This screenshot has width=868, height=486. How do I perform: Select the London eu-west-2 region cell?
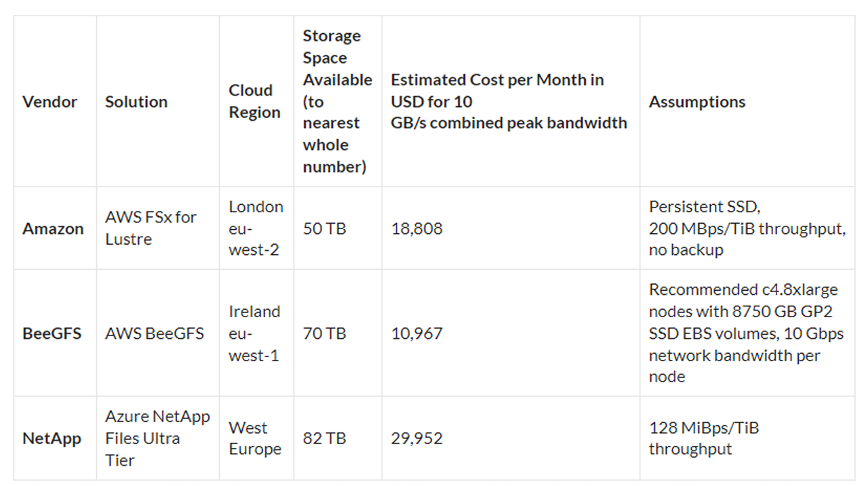tap(256, 228)
